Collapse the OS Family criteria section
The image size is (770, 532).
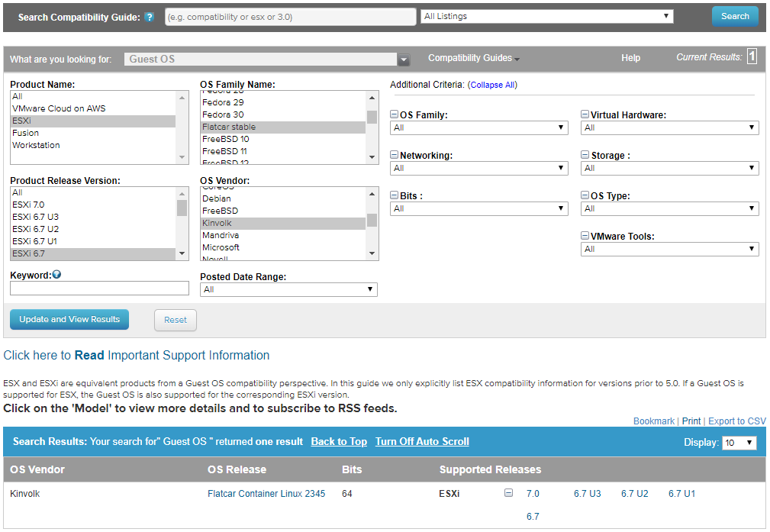point(394,115)
